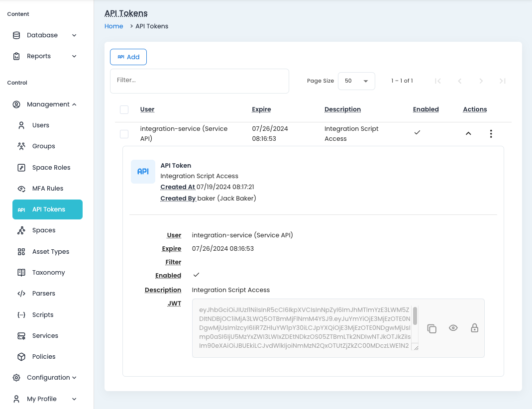Reveal the full JWT with the eye icon

click(453, 328)
